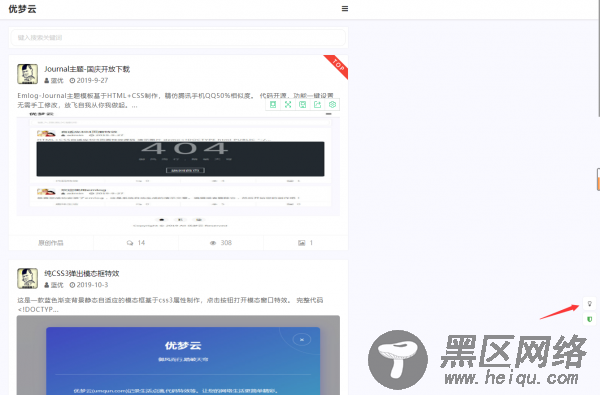Click the 优梦云 site logo text

click(22, 9)
